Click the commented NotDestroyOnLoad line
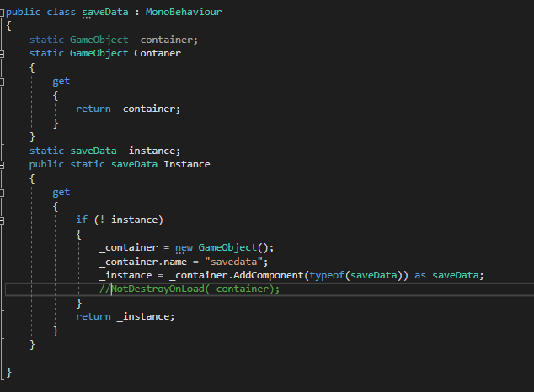This screenshot has height=392, width=534. pos(190,289)
